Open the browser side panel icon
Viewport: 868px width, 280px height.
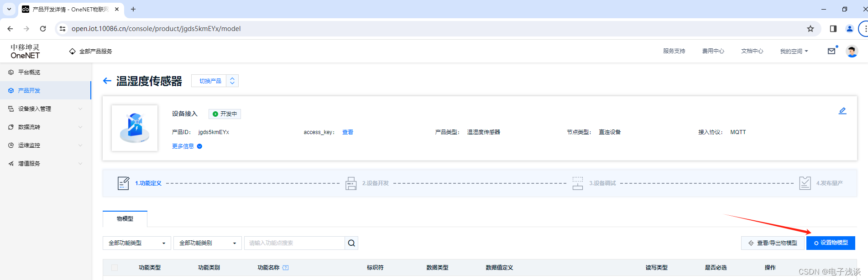(x=833, y=29)
